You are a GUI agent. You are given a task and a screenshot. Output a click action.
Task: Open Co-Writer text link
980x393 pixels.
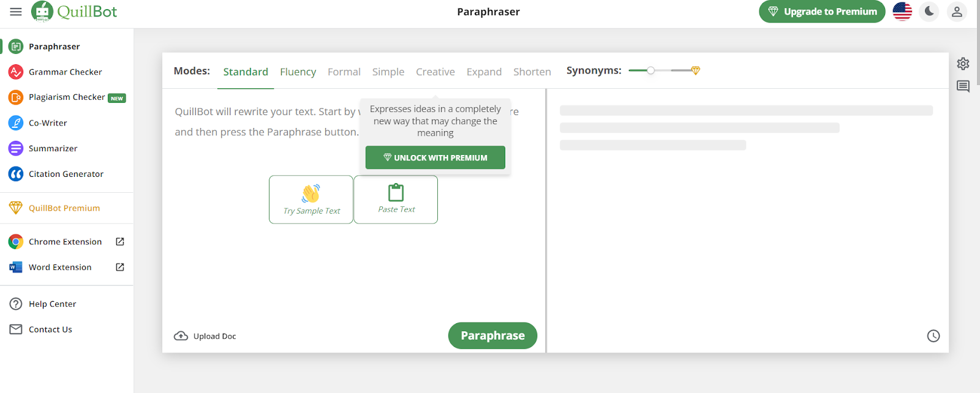click(x=48, y=123)
